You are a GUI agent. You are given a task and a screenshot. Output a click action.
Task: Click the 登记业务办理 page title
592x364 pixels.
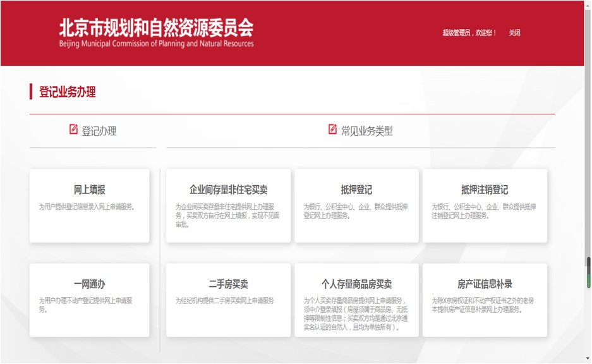[68, 92]
